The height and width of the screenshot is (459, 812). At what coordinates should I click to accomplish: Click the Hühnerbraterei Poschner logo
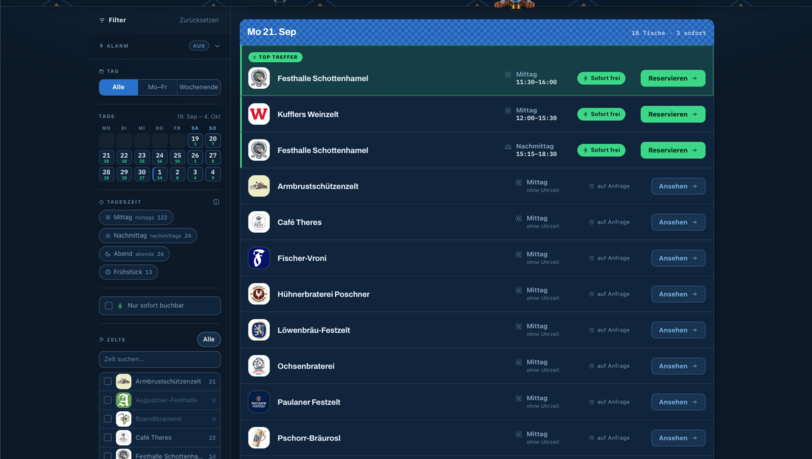tap(259, 294)
